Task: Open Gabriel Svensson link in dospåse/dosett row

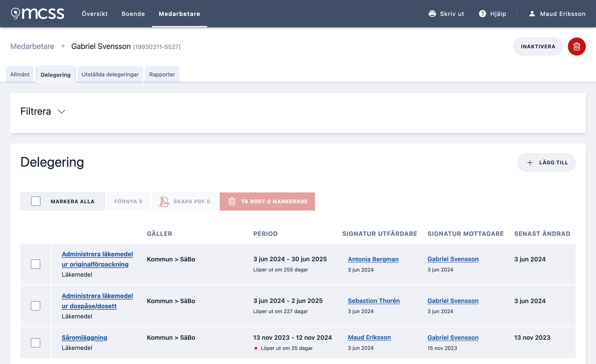Action: click(453, 301)
